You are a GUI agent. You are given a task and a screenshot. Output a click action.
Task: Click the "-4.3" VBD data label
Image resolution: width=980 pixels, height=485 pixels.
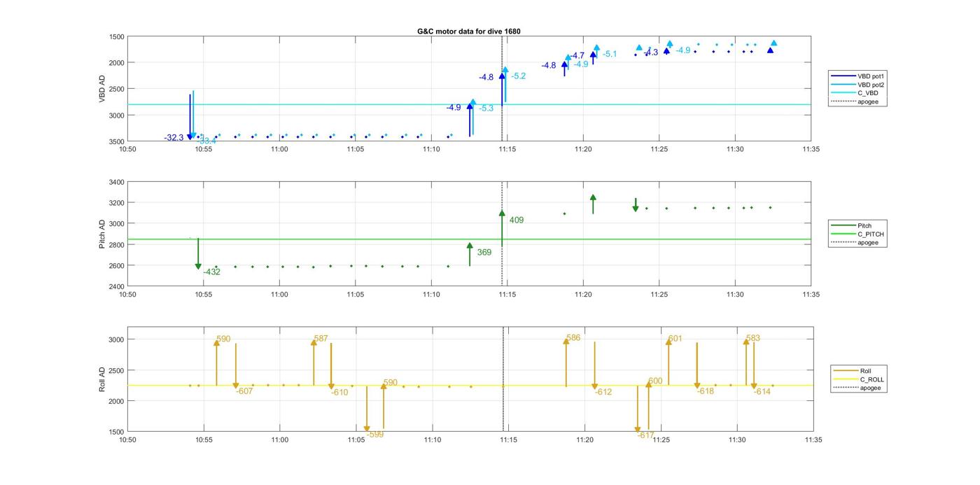pos(651,53)
